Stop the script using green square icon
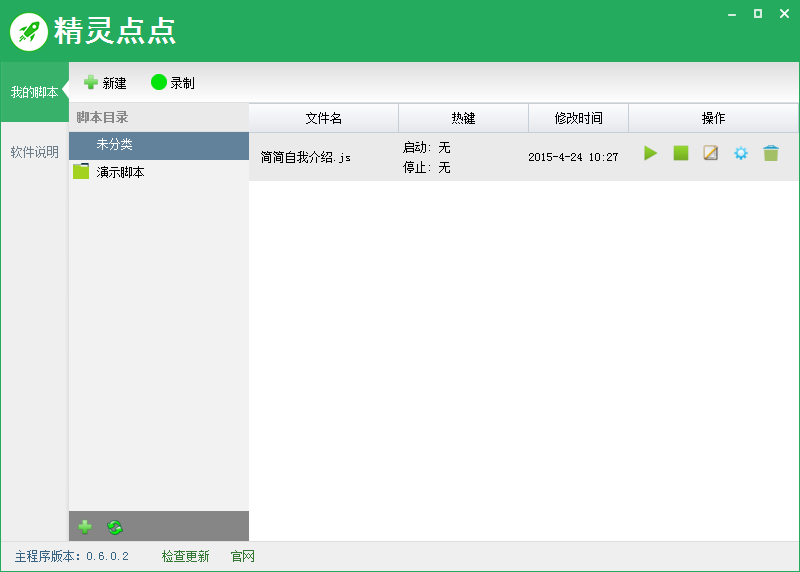This screenshot has height=572, width=800. click(681, 154)
